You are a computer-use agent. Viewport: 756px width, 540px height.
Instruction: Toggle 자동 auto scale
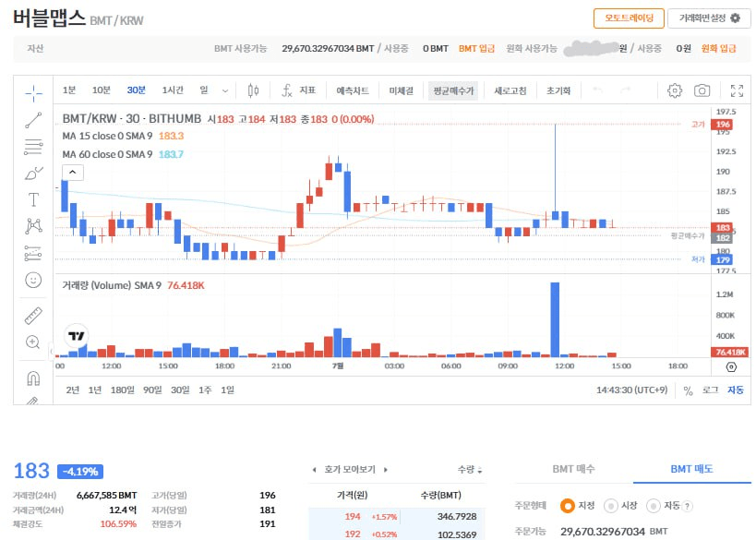(x=736, y=390)
